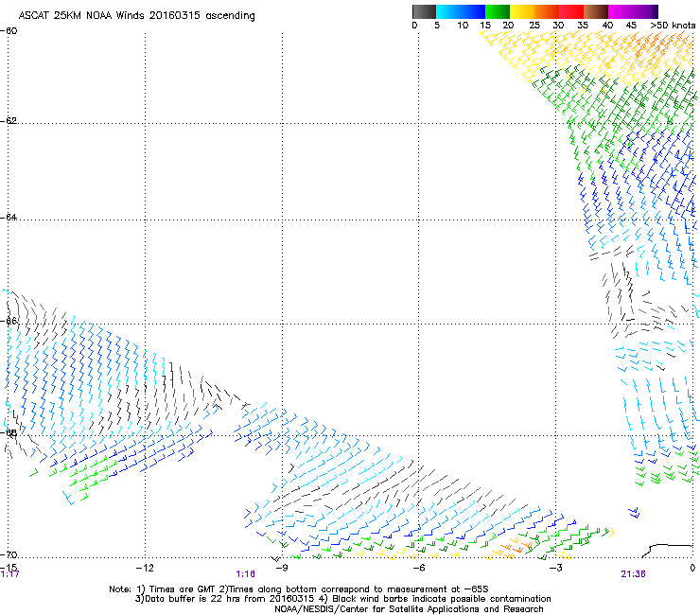Click the legend tick label 10
The height and width of the screenshot is (615, 700).
pyautogui.click(x=463, y=26)
